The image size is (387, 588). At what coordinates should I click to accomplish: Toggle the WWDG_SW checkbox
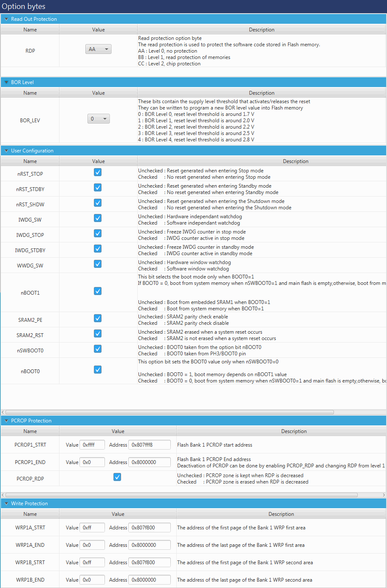tap(98, 264)
